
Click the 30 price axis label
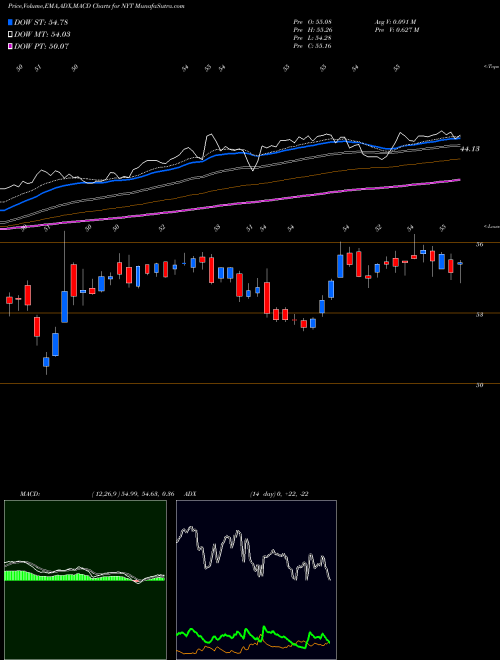click(479, 385)
